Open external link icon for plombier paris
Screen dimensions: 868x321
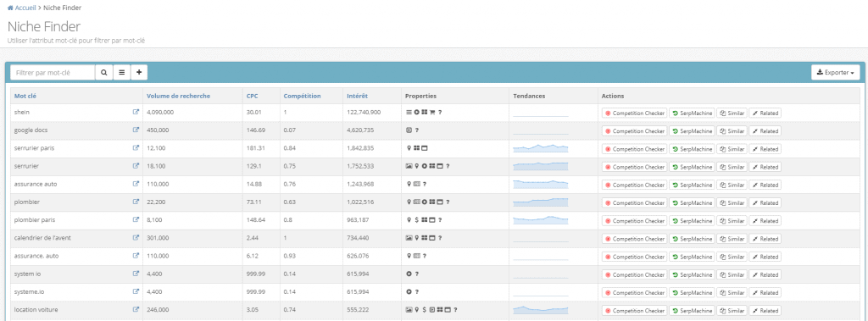pos(136,219)
